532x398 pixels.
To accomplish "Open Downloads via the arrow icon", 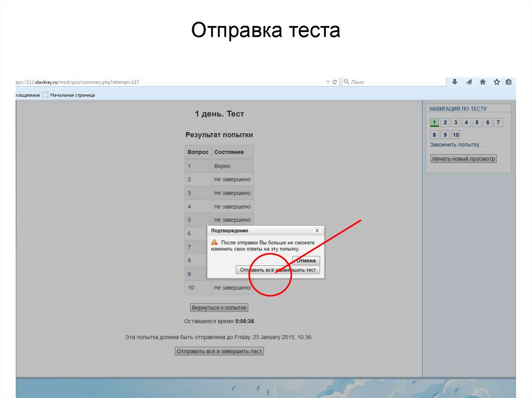I will 455,81.
